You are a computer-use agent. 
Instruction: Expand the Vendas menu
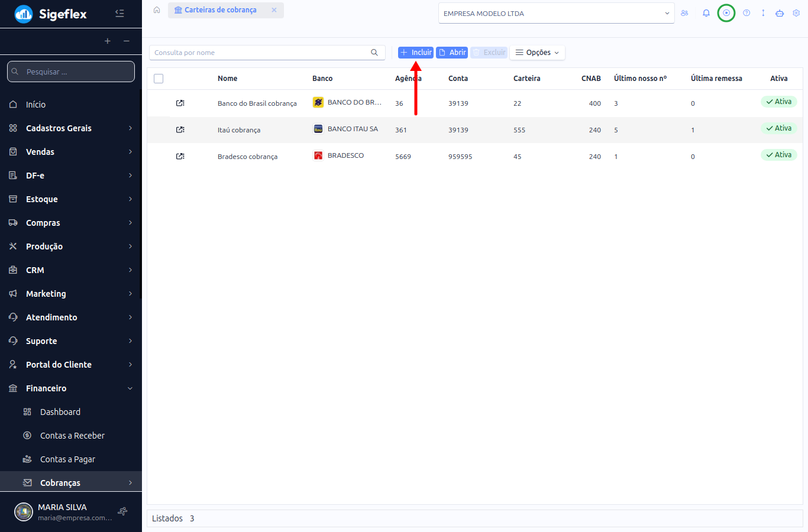click(71, 152)
